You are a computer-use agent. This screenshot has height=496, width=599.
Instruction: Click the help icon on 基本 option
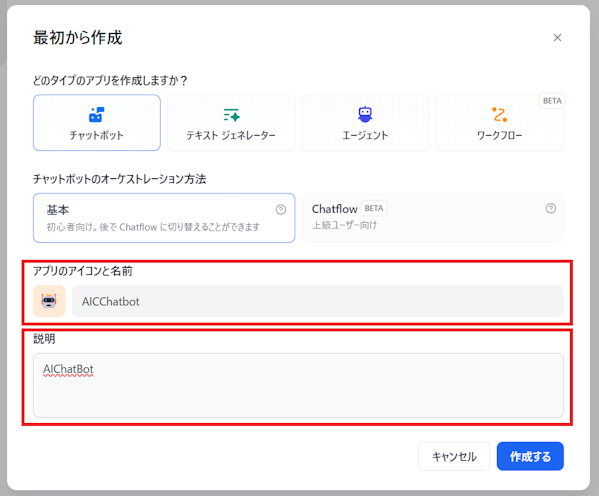[281, 209]
